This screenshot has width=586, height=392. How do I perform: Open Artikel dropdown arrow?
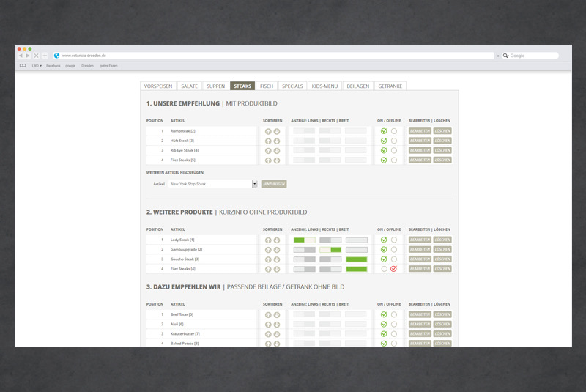pyautogui.click(x=254, y=184)
